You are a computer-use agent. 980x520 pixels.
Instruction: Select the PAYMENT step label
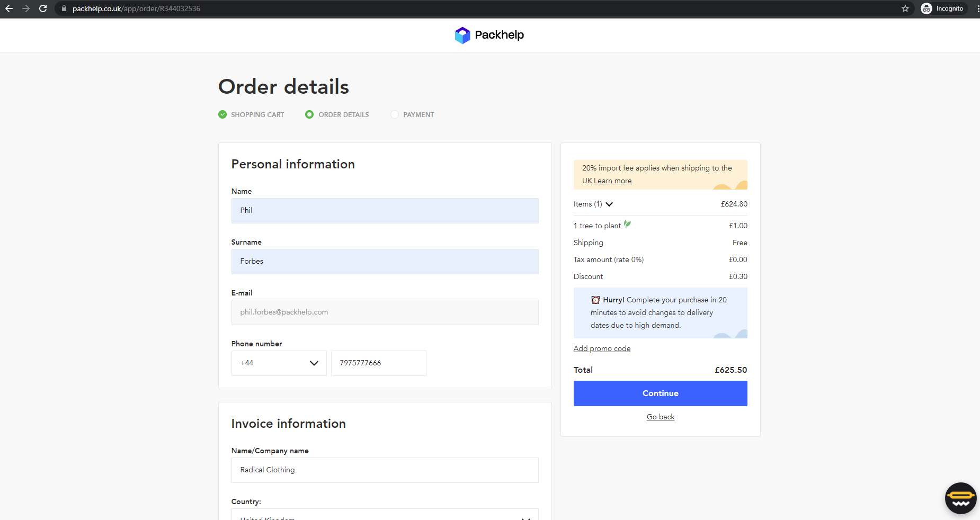click(418, 115)
